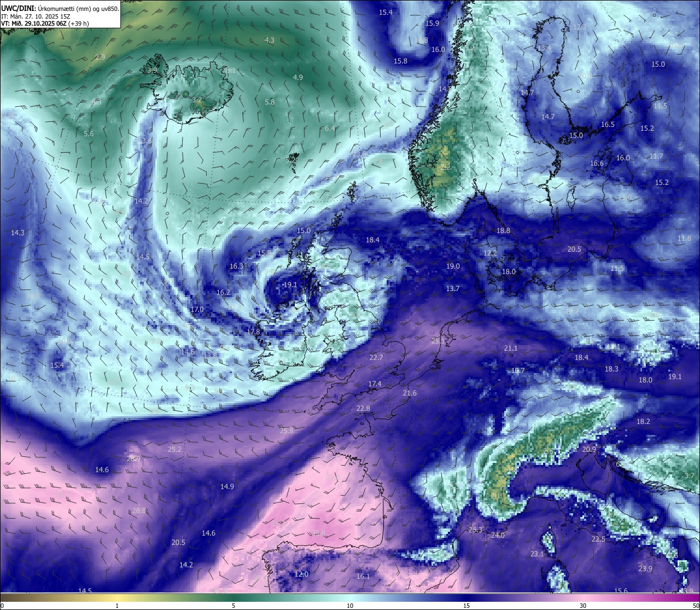Click the 25.2 value label
Image resolution: width=700 pixels, height=610 pixels.
174,449
